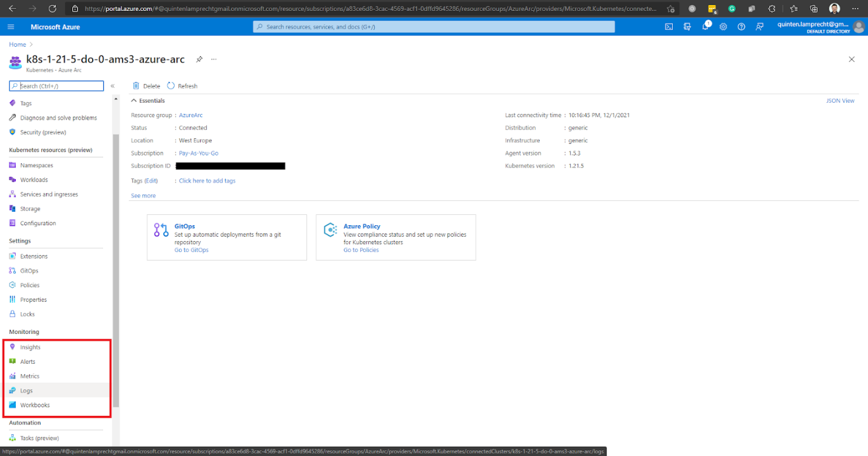Click See more in Essentials
Screen dimensions: 868x456
point(143,196)
